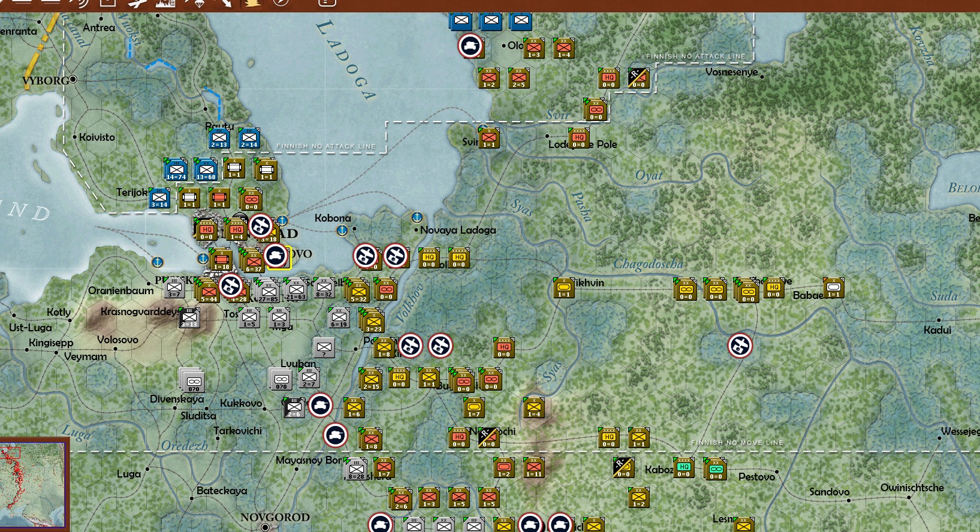Click the NOVGOROD city label
980x532 pixels.
275,517
